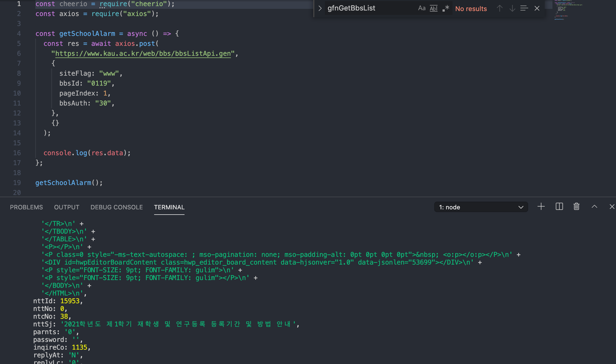Click Find in Selection icon
Screen dimensions: 616x364
524,8
